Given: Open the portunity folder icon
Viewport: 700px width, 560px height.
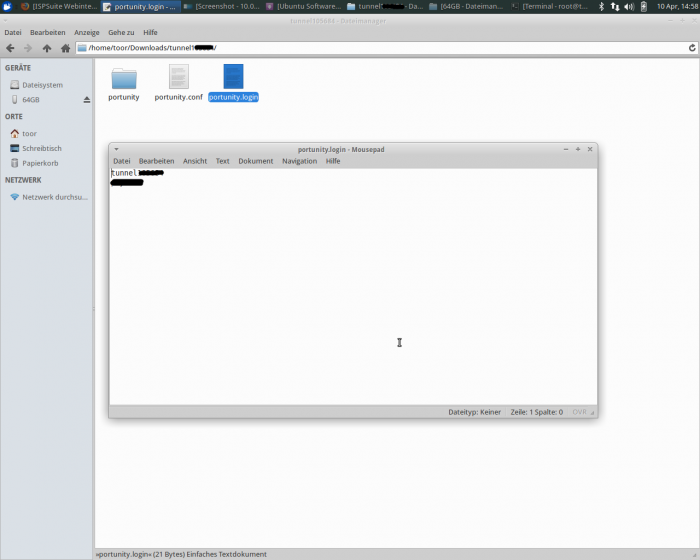Looking at the screenshot, I should [x=124, y=78].
